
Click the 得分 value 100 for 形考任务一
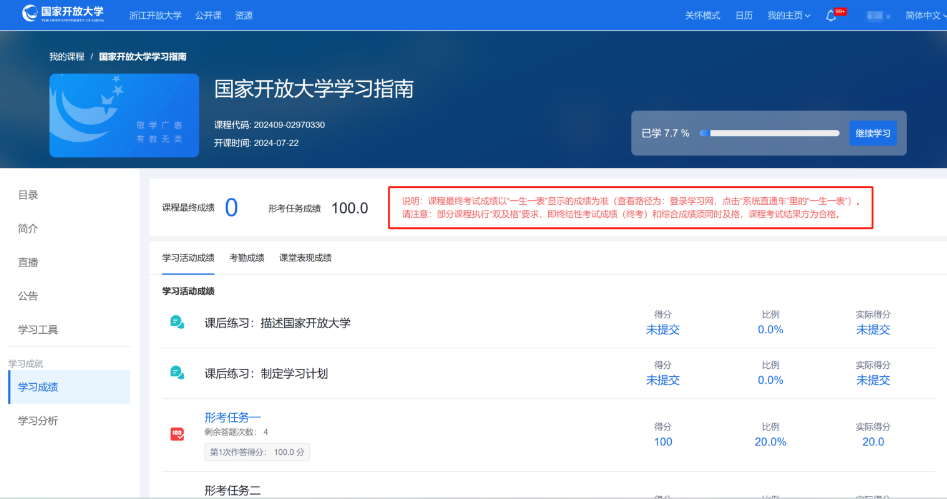[x=663, y=442]
